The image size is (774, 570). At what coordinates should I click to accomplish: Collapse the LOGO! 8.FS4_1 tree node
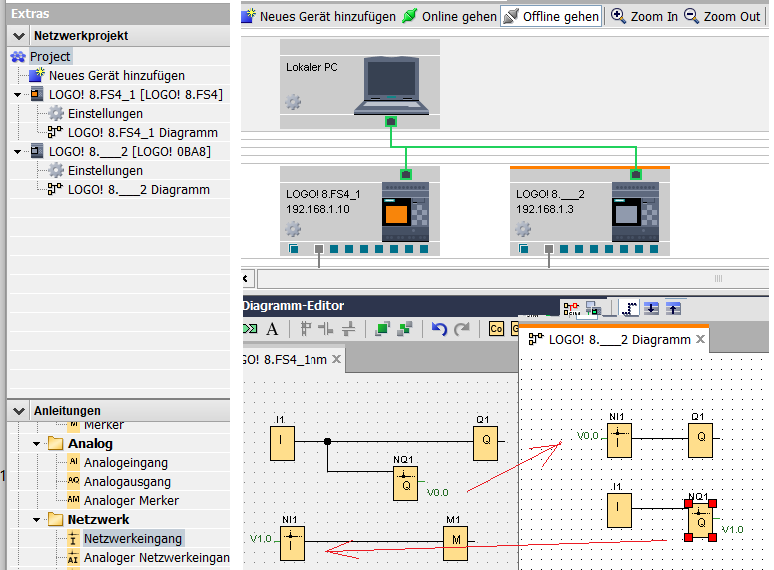point(18,95)
